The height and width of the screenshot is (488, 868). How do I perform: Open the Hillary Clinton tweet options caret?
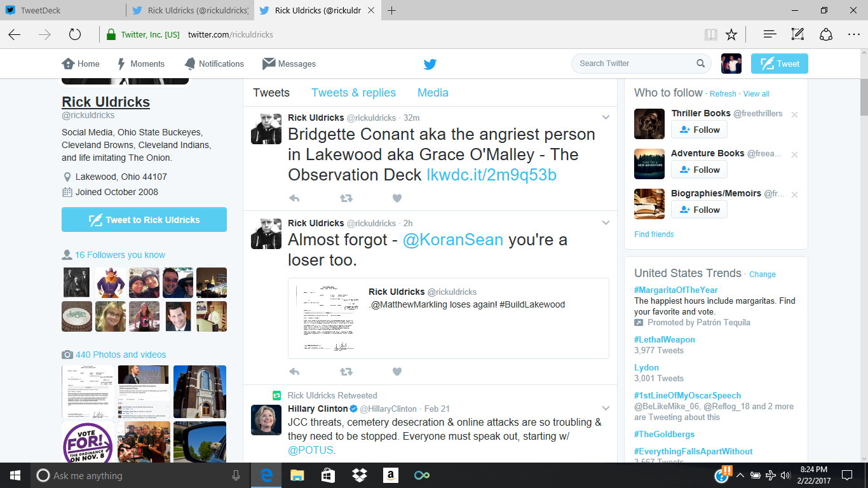click(x=606, y=407)
